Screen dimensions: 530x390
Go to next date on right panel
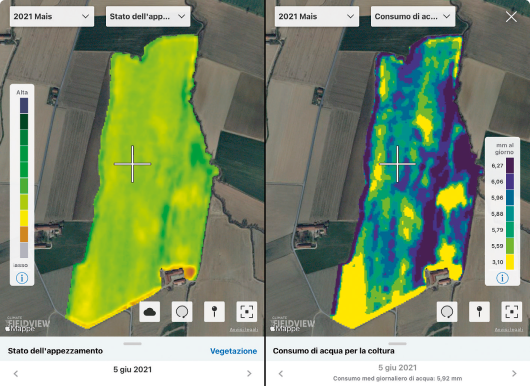[x=514, y=373]
